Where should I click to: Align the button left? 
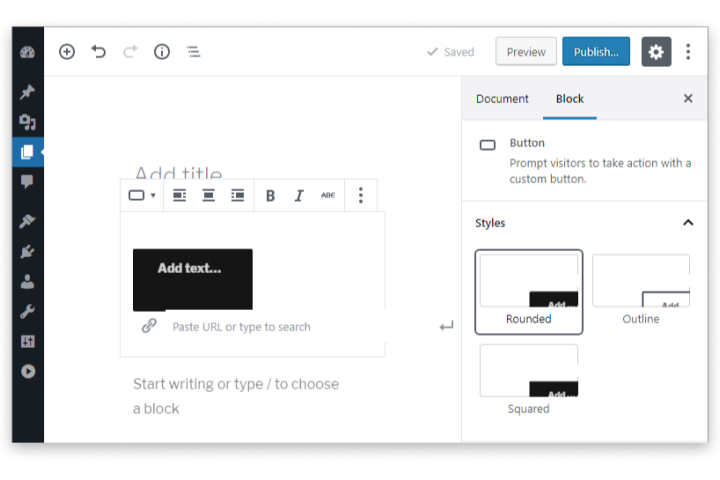click(179, 196)
